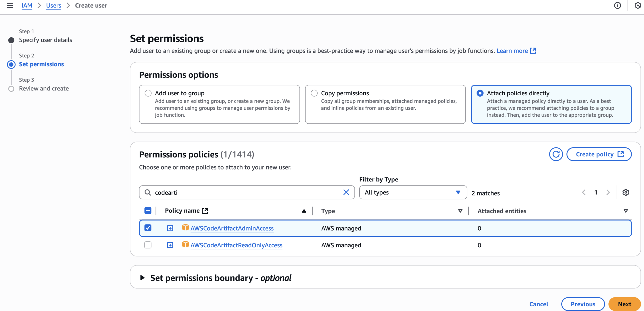Open the hamburger navigation menu
The height and width of the screenshot is (311, 644).
coord(10,5)
